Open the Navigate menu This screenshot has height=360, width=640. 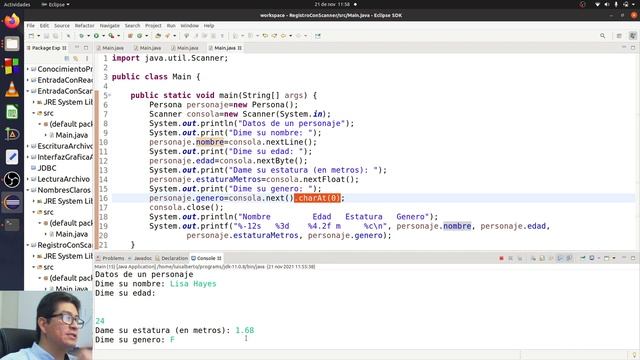(109, 26)
